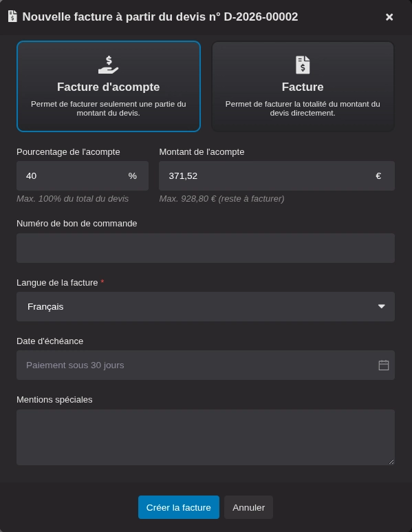Open the Français language select box
Viewport: 412px width, 532px height.
[x=206, y=306]
